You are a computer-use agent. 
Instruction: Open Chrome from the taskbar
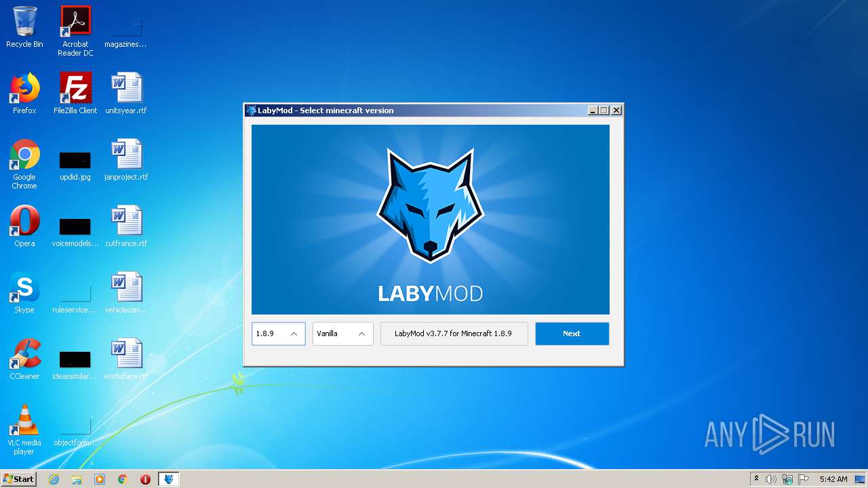(x=123, y=479)
